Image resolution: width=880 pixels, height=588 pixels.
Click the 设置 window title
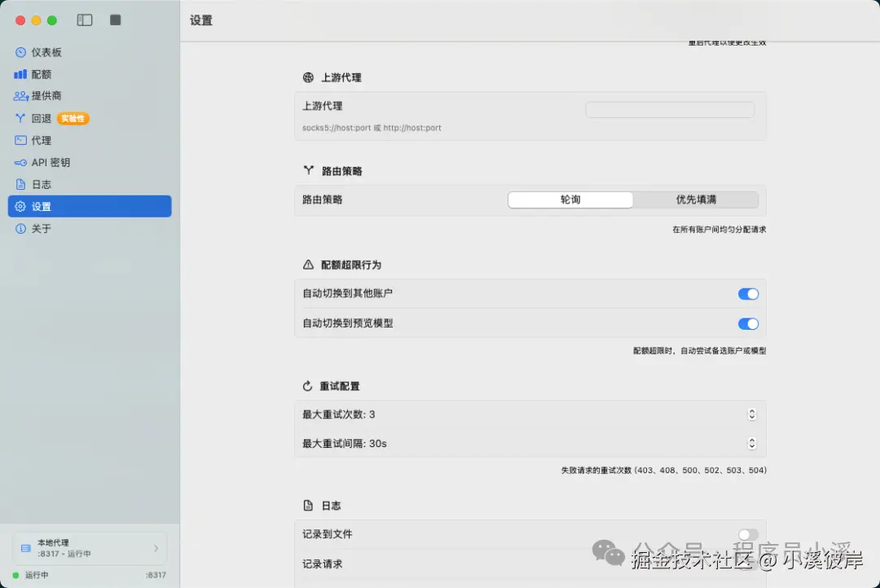(201, 20)
